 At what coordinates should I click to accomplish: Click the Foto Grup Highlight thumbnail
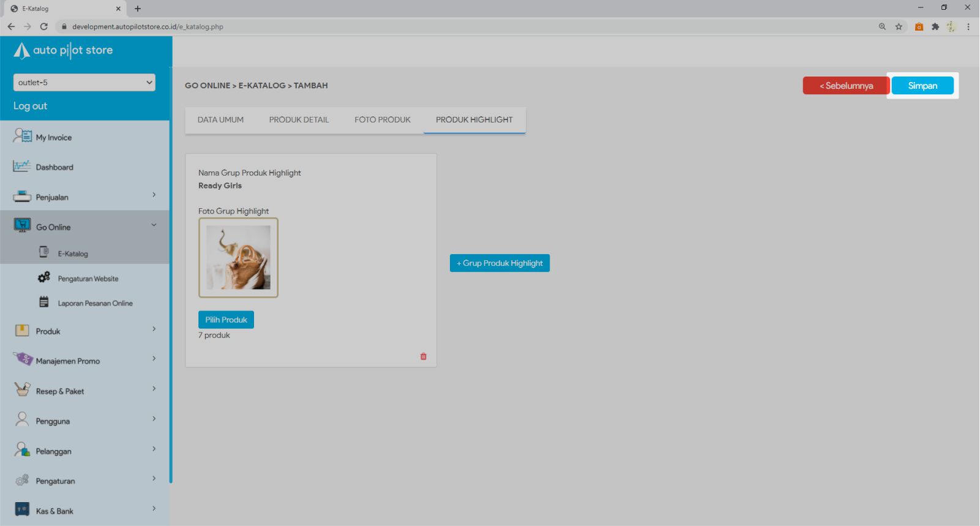pos(238,258)
